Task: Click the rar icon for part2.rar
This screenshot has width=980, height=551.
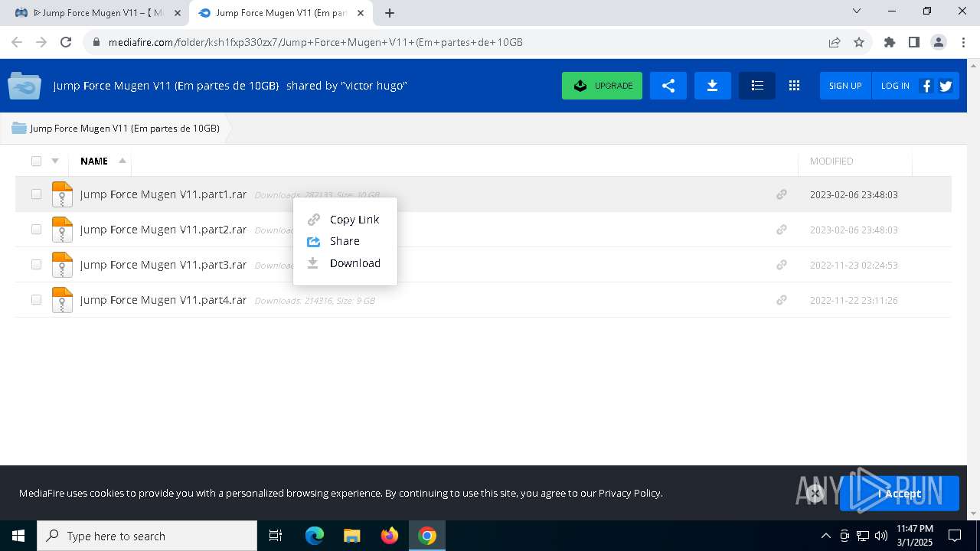Action: point(62,230)
